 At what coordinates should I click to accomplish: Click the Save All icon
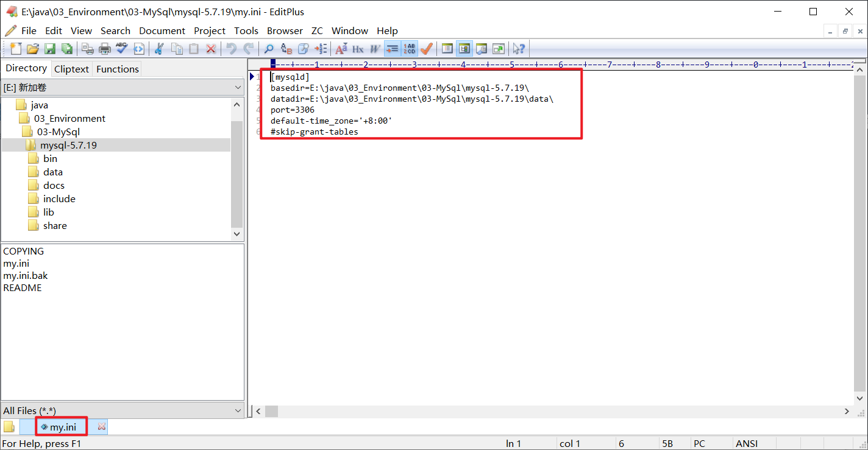[x=67, y=48]
